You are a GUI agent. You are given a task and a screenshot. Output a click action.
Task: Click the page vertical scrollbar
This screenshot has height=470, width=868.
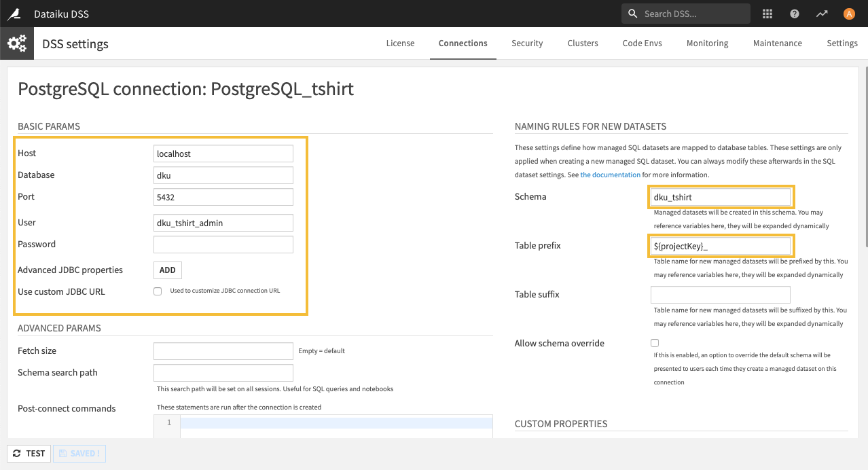coord(864,156)
